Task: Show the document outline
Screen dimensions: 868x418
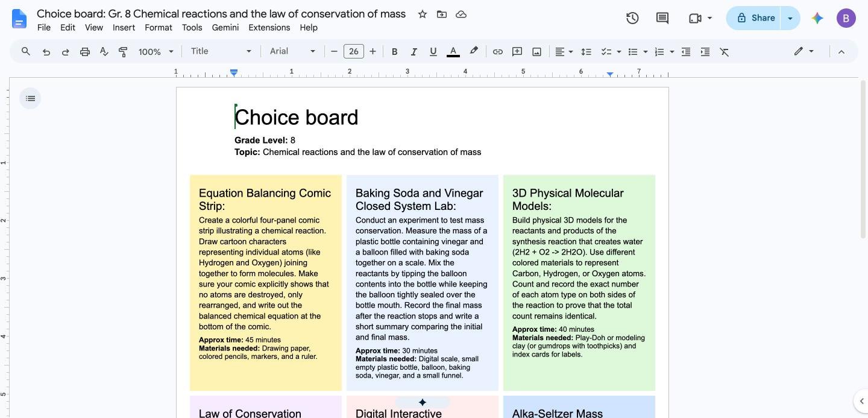Action: pos(31,98)
